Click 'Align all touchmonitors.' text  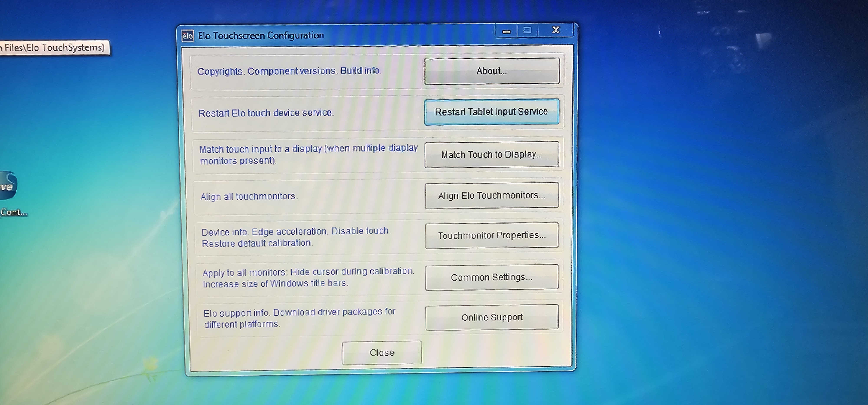coord(249,196)
